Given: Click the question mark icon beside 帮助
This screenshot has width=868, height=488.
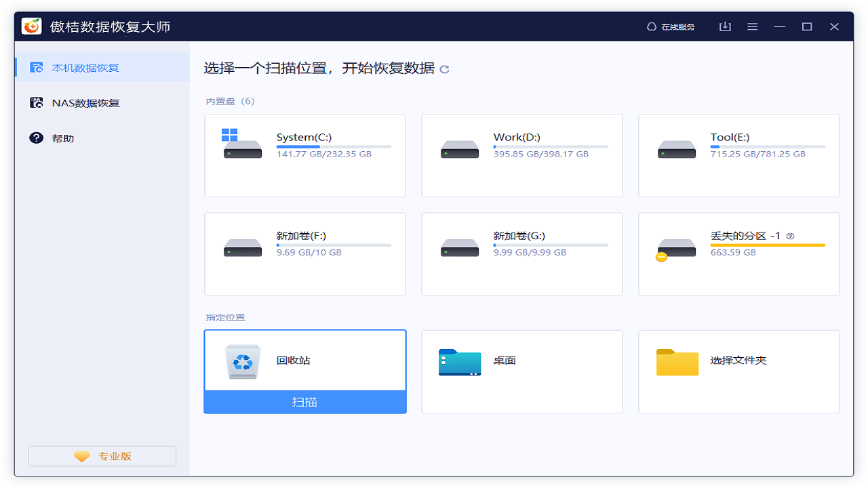Looking at the screenshot, I should (35, 138).
